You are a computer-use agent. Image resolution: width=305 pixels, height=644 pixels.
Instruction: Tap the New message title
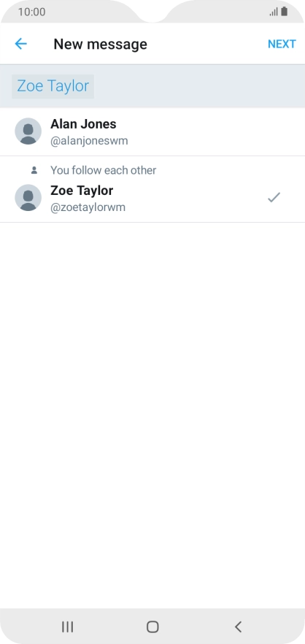point(100,44)
